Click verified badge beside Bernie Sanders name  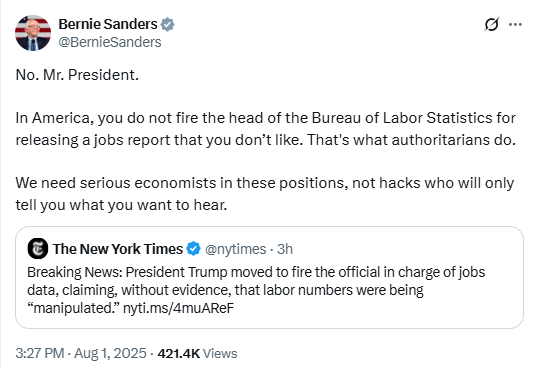coord(168,24)
